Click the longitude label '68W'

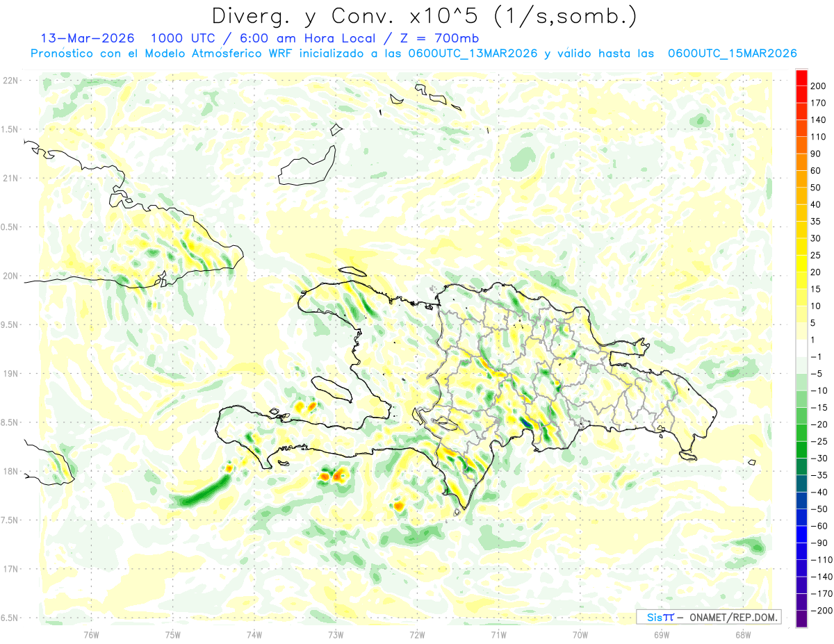click(743, 634)
